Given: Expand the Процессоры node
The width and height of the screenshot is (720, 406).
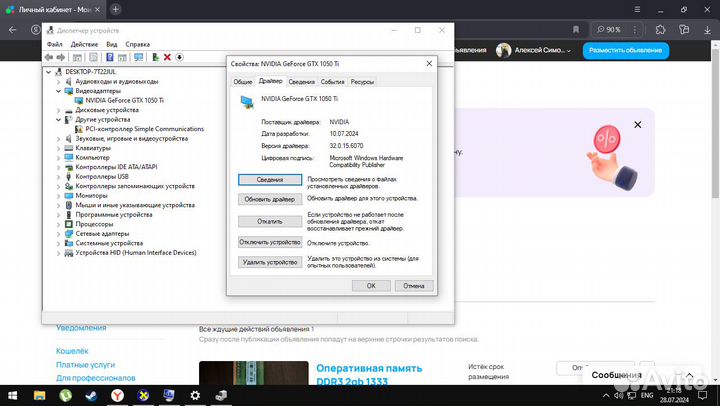Looking at the screenshot, I should point(58,224).
